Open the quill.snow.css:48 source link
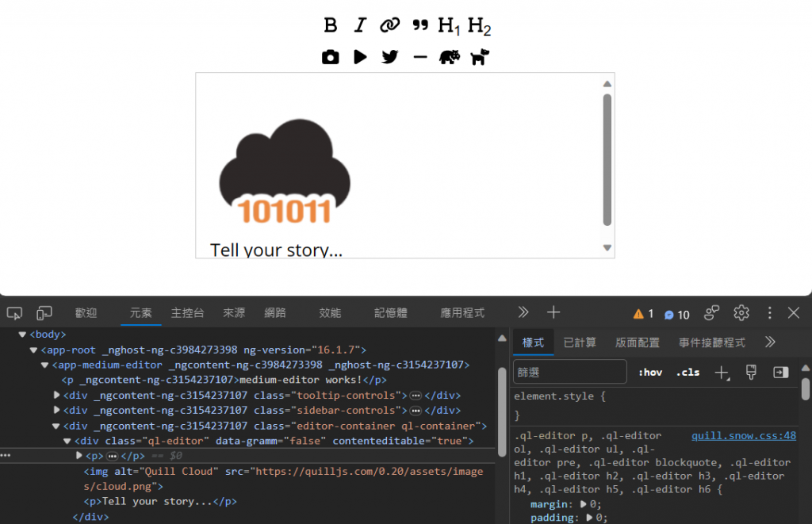The image size is (812, 524). point(744,435)
